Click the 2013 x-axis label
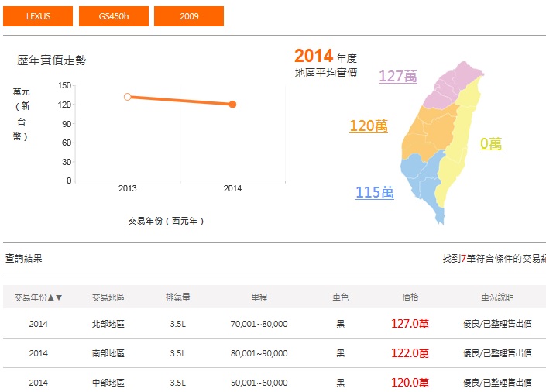The image size is (546, 392). click(x=128, y=188)
